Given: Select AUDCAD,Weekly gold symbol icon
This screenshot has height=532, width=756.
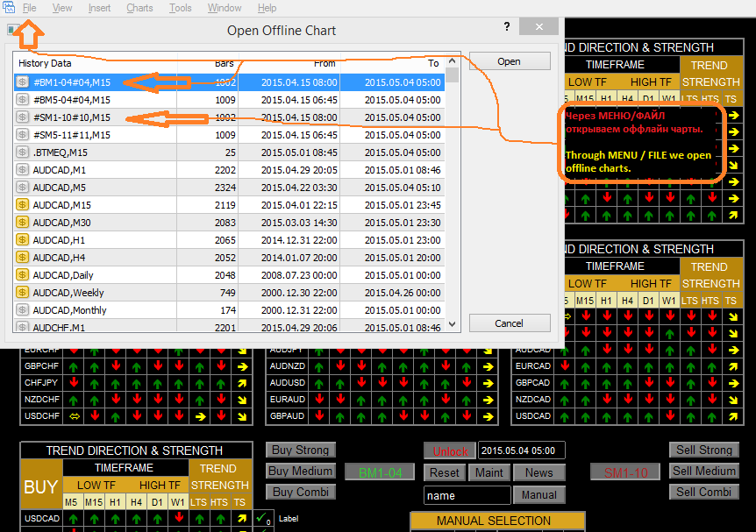Looking at the screenshot, I should click(22, 292).
